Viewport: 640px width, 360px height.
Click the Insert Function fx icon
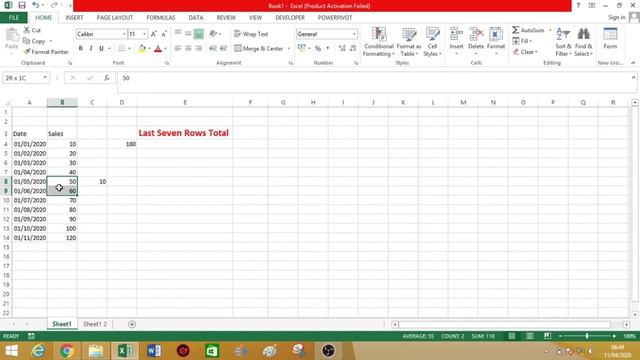pyautogui.click(x=107, y=78)
